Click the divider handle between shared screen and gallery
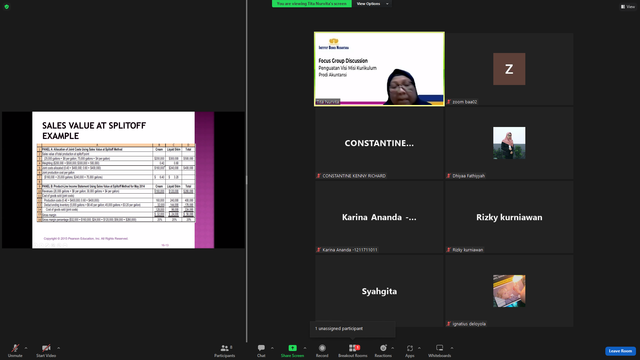The height and width of the screenshot is (360, 640). click(x=246, y=180)
